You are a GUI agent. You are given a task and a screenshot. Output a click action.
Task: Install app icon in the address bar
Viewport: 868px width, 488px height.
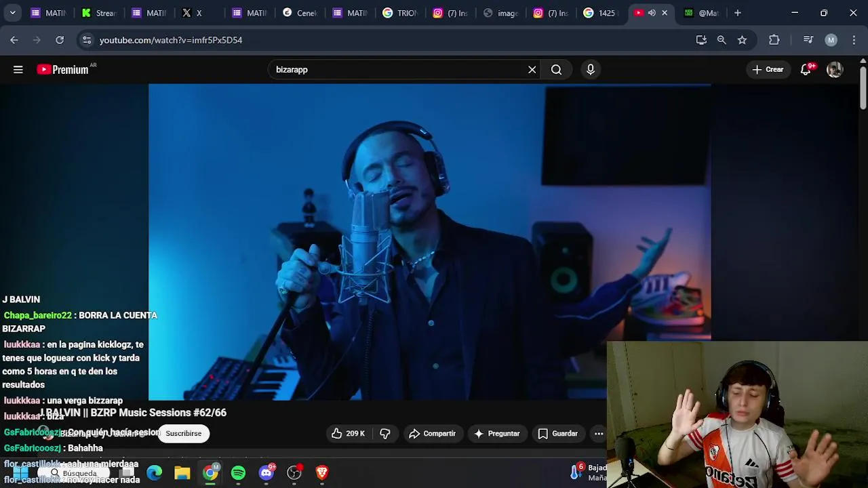701,40
